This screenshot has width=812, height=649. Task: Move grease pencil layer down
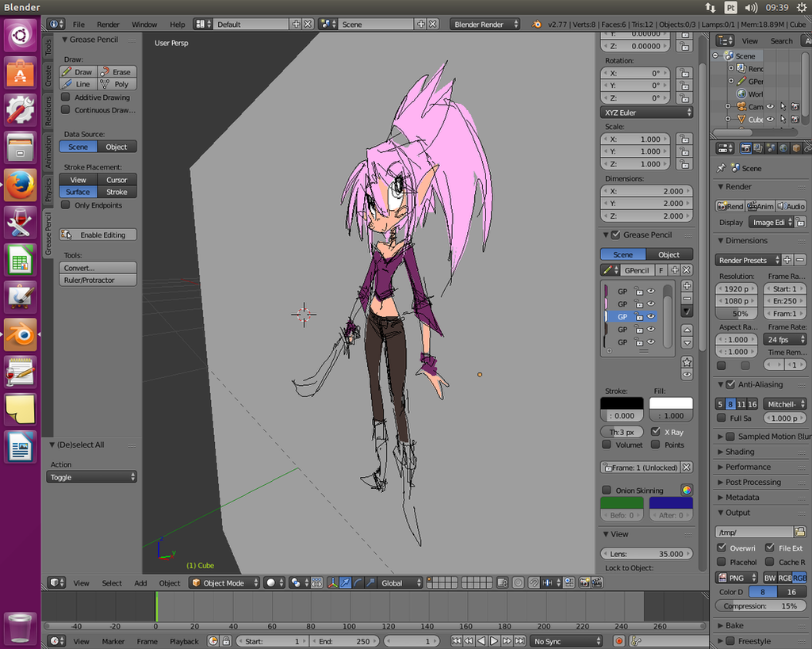[x=687, y=342]
